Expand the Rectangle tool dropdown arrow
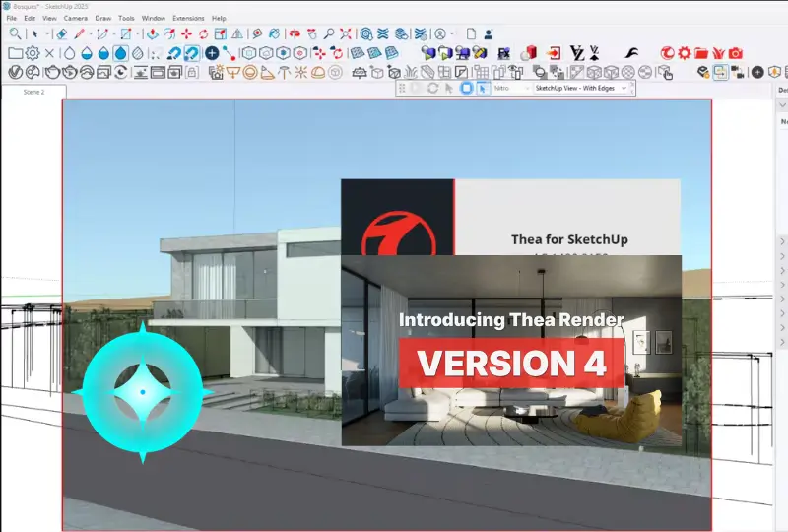788x532 pixels. 137,34
